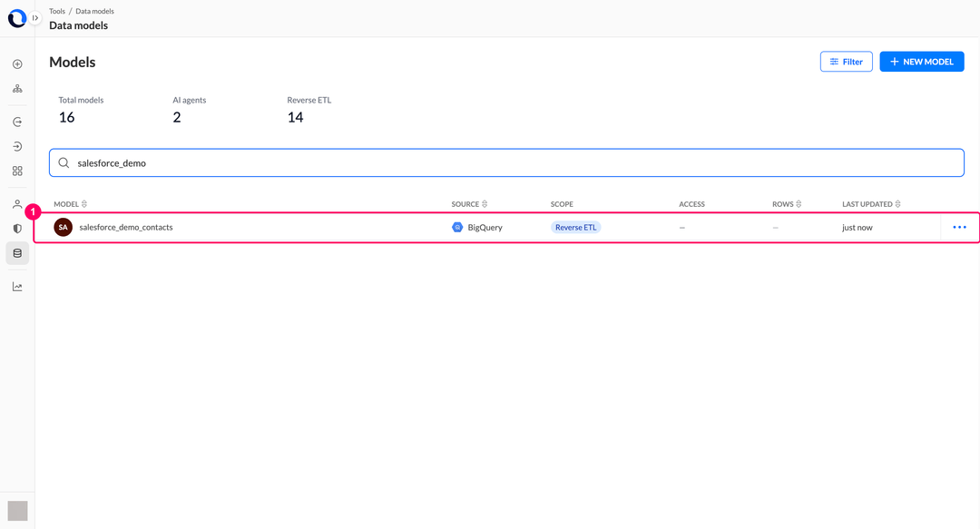
Task: Click the 'just now' last updated value
Action: point(857,228)
